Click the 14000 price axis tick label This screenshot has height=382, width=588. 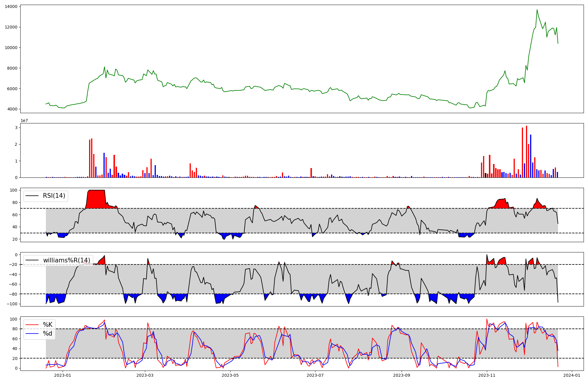pos(11,6)
